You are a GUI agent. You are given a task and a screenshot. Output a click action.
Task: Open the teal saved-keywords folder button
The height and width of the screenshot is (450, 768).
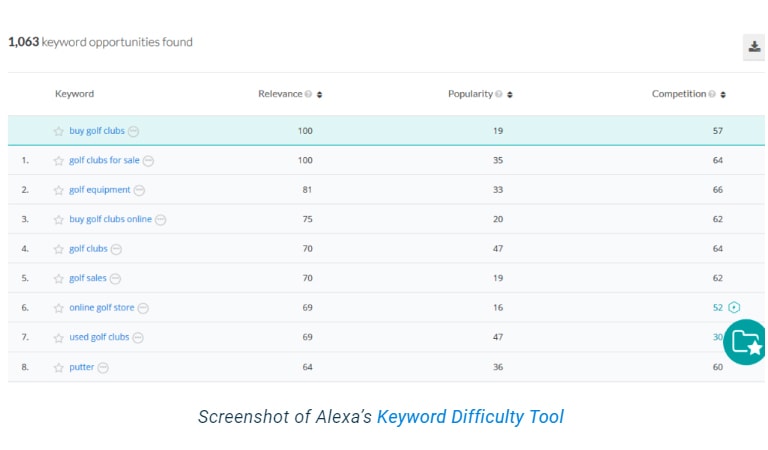(x=745, y=342)
